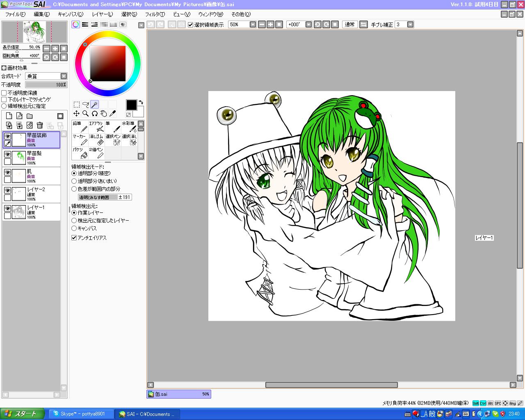Viewport: 525px width, 420px height.
Task: Open the 合成モード blend mode dropdown
Action: 64,76
